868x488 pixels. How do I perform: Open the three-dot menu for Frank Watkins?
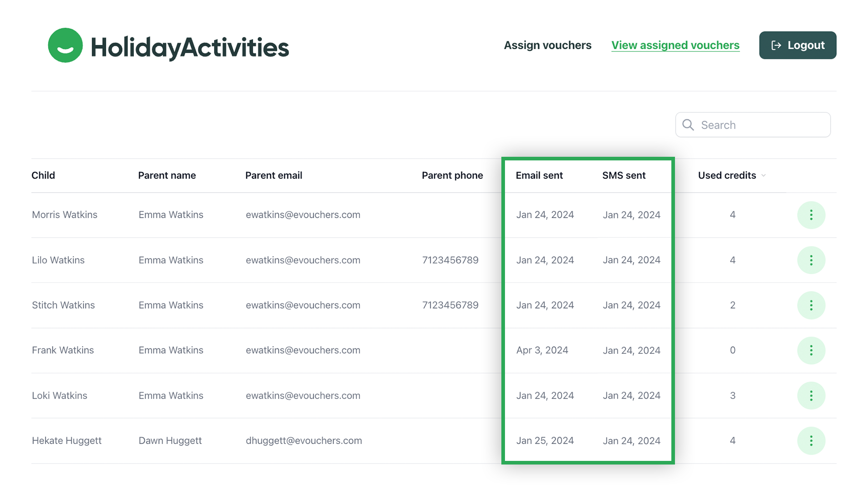(811, 351)
